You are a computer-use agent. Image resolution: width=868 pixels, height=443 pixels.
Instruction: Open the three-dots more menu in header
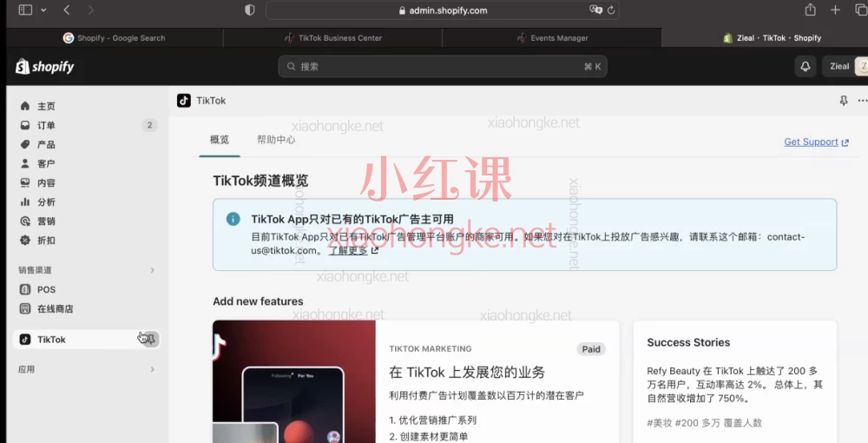[863, 101]
